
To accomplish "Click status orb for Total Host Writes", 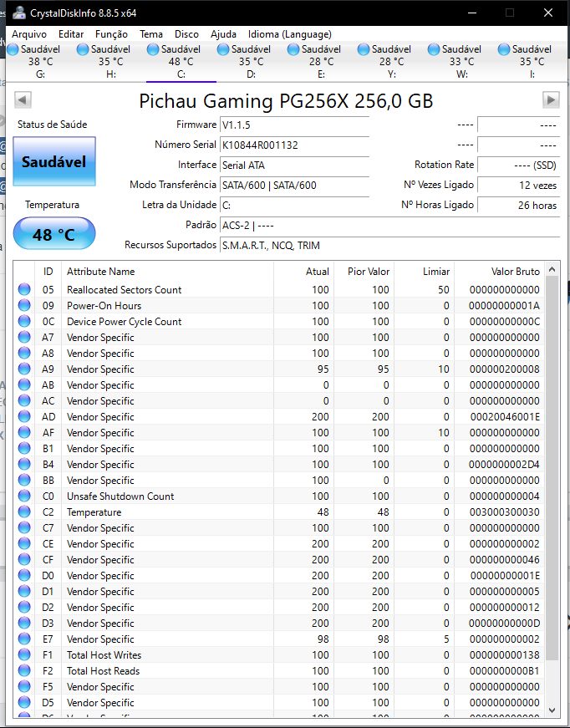I will tap(24, 655).
